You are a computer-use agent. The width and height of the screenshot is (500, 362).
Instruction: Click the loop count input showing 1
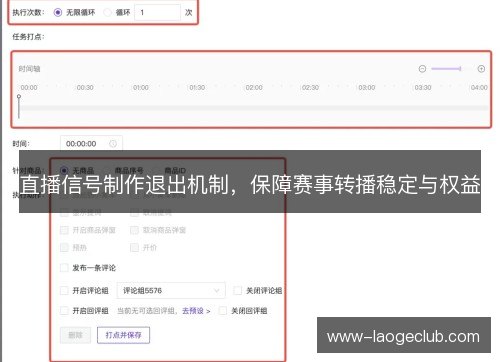[157, 13]
